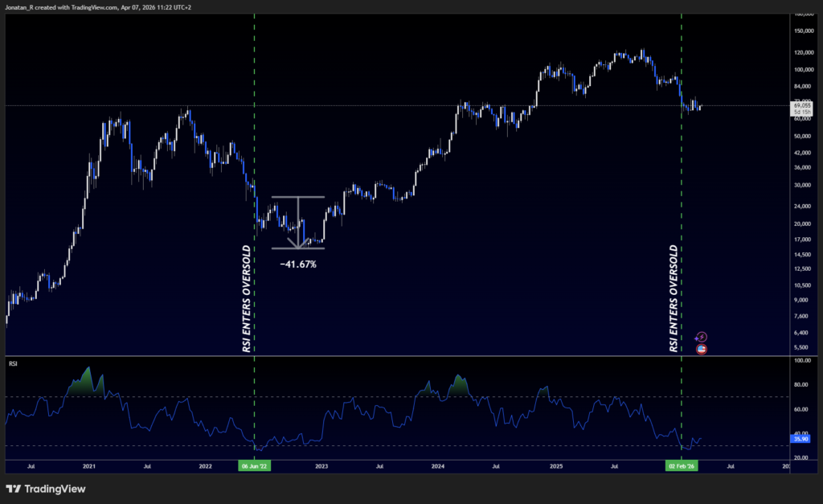The width and height of the screenshot is (823, 504).
Task: Click the -41.67% measurement label
Action: click(298, 263)
